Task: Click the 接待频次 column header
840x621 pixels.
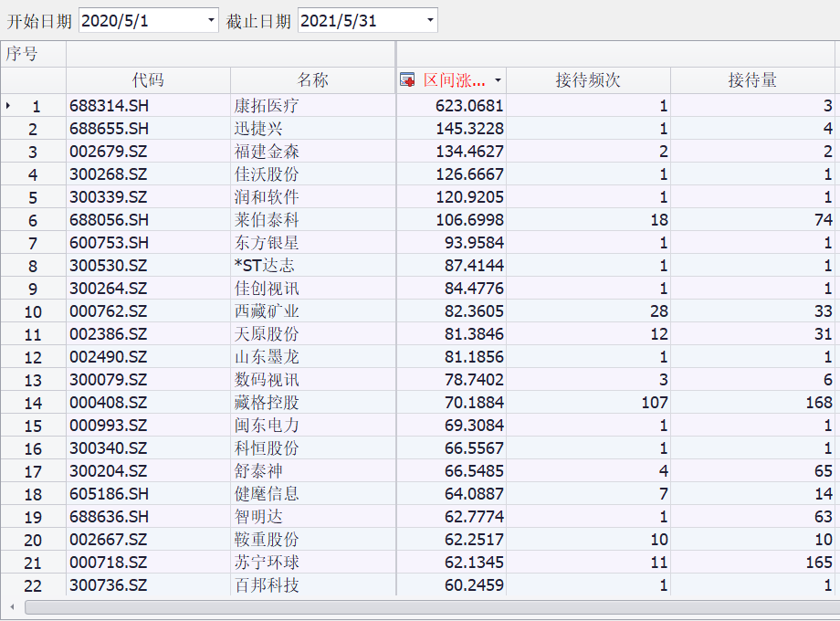Action: click(x=588, y=80)
